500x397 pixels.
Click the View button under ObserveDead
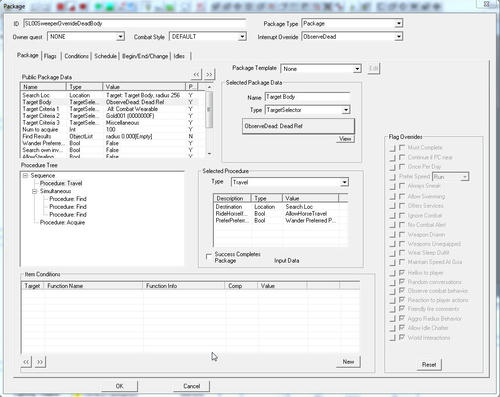[x=345, y=139]
